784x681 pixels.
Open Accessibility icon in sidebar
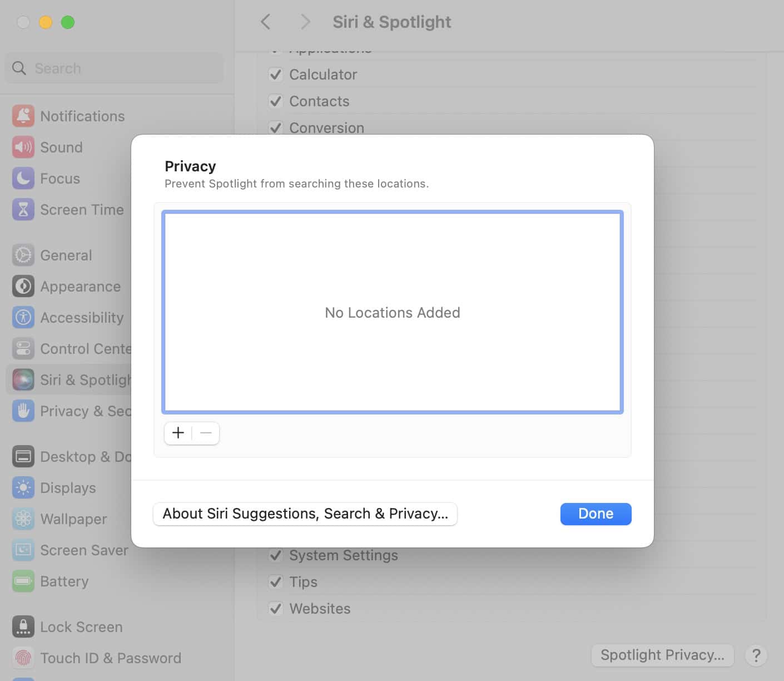click(23, 318)
